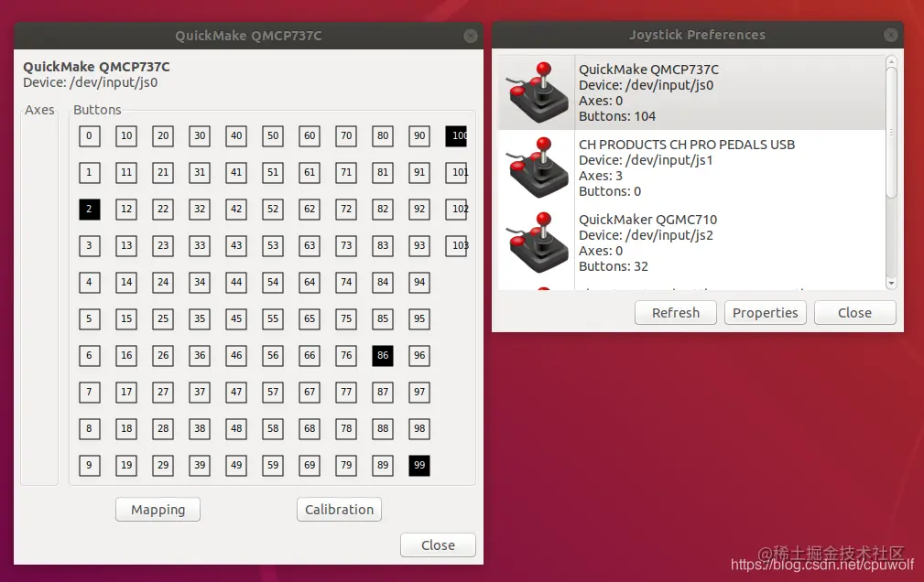This screenshot has height=582, width=924.
Task: Click button indicator 64
Action: tap(310, 282)
